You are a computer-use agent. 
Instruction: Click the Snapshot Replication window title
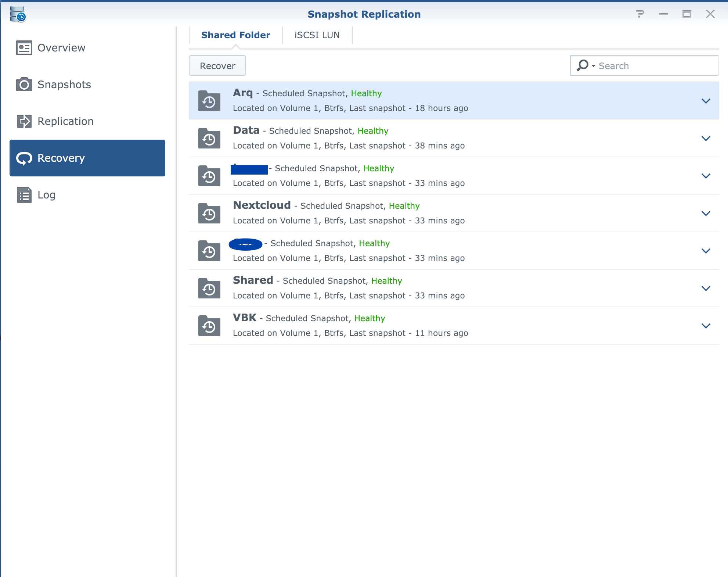pyautogui.click(x=364, y=14)
